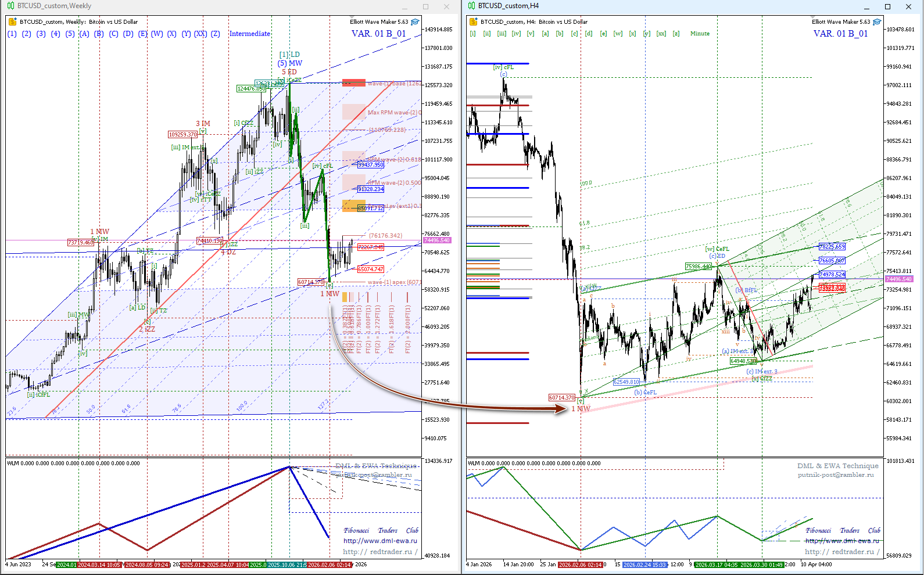Click the Intermediate wave degree label
Screen dimensions: 924x575
point(250,34)
